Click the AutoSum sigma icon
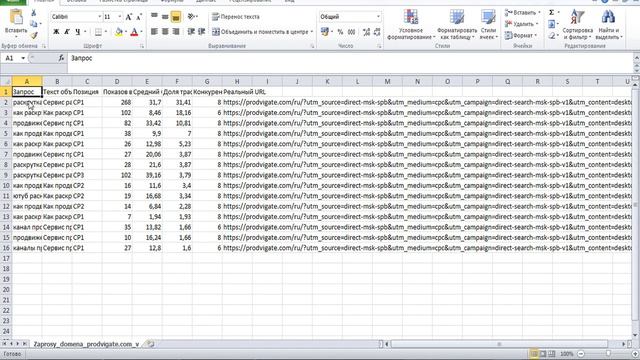Viewport: 640px width, 360px height. 551,13
